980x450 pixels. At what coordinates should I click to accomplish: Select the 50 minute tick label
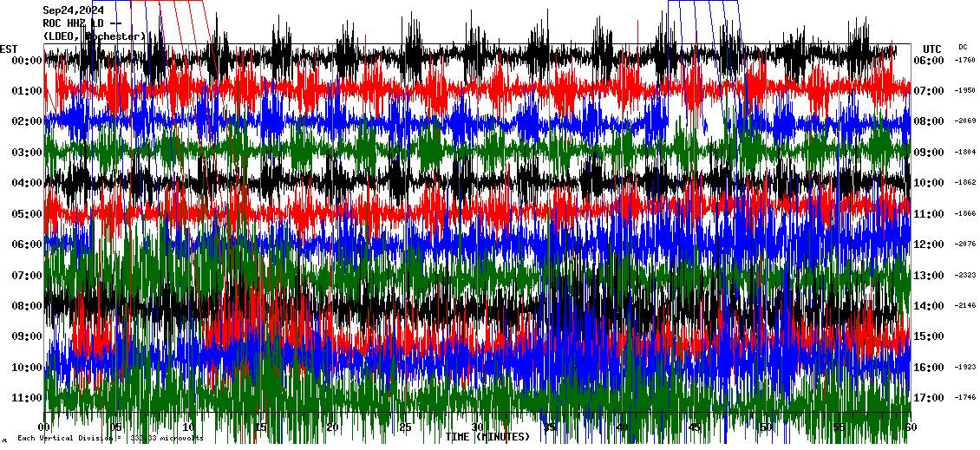pos(766,427)
